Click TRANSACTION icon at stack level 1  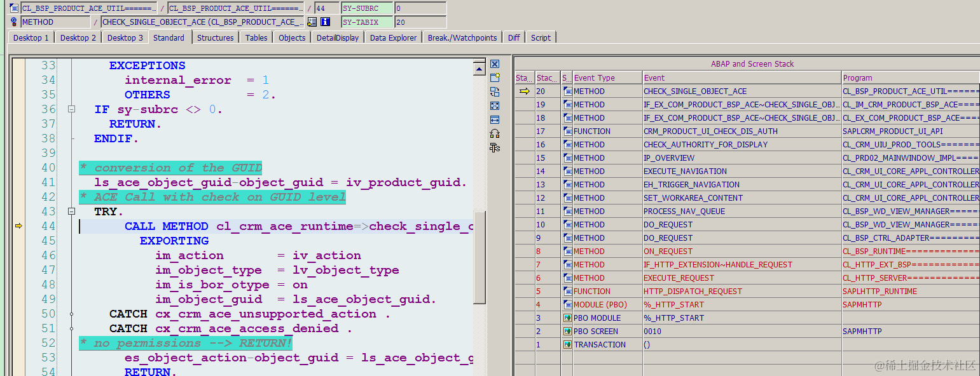pyautogui.click(x=567, y=345)
